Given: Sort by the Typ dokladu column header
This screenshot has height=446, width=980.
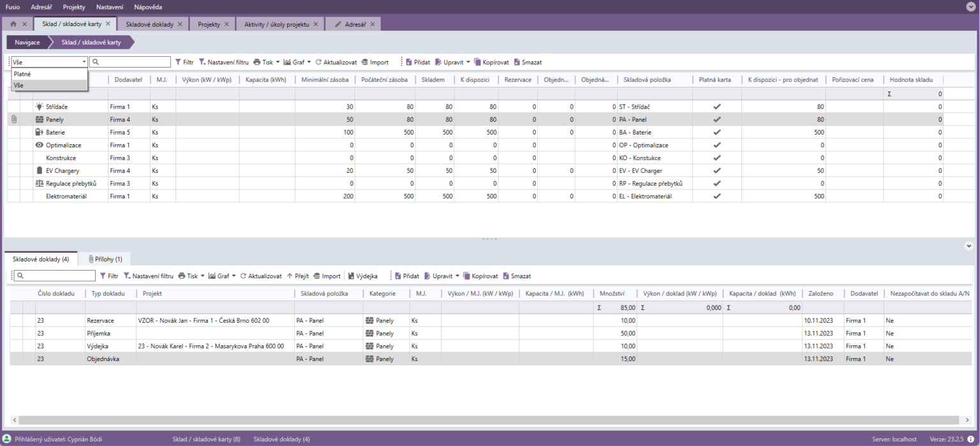Looking at the screenshot, I should tap(110, 294).
